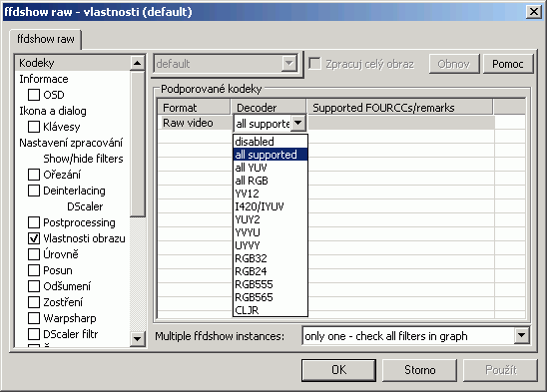Enable the Zostření checkbox
The image size is (547, 392).
34,302
